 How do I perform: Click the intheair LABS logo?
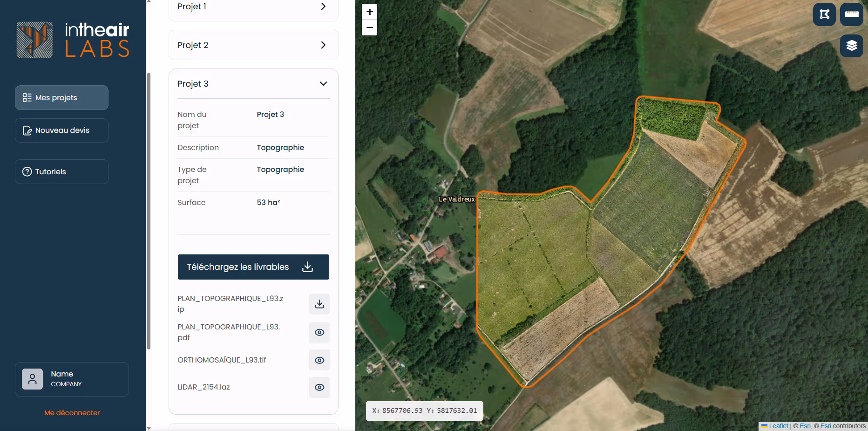pos(73,40)
